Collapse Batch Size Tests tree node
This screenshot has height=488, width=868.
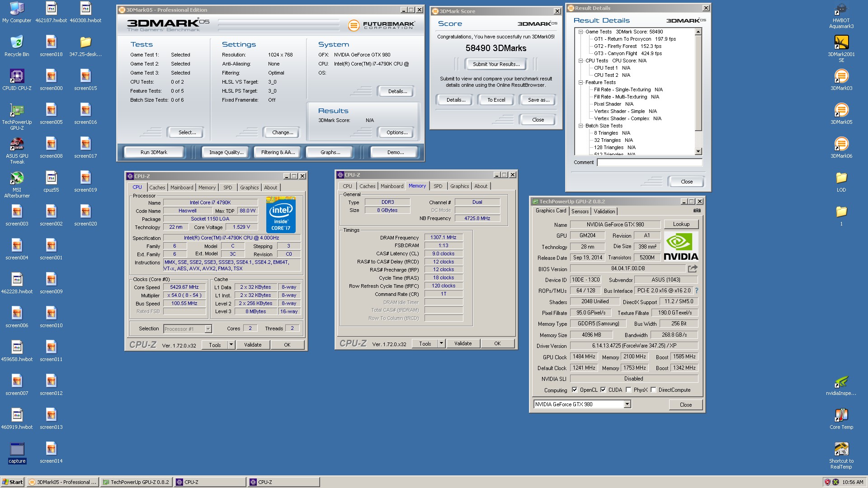[581, 126]
